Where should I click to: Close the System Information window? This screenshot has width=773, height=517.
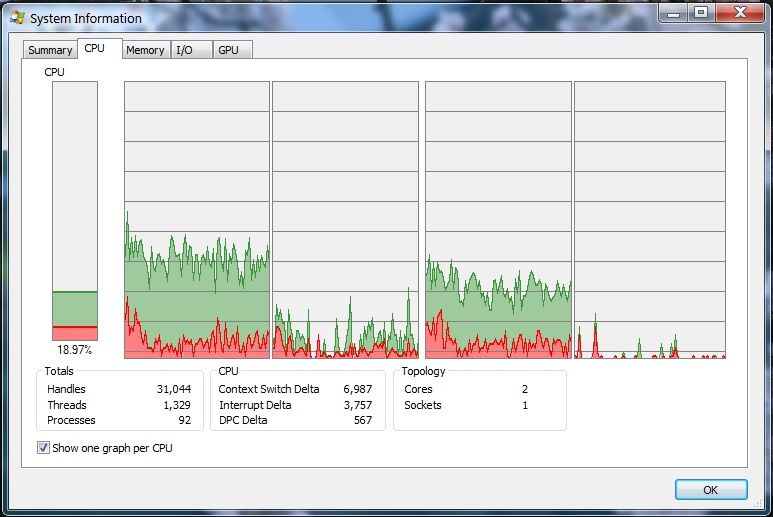(740, 13)
